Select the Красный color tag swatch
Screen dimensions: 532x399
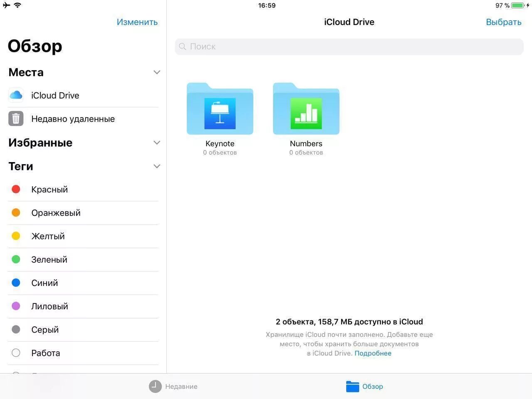[16, 189]
